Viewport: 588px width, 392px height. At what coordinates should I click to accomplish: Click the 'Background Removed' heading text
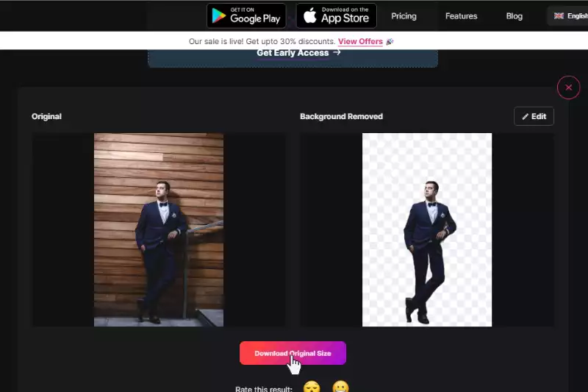pos(341,116)
